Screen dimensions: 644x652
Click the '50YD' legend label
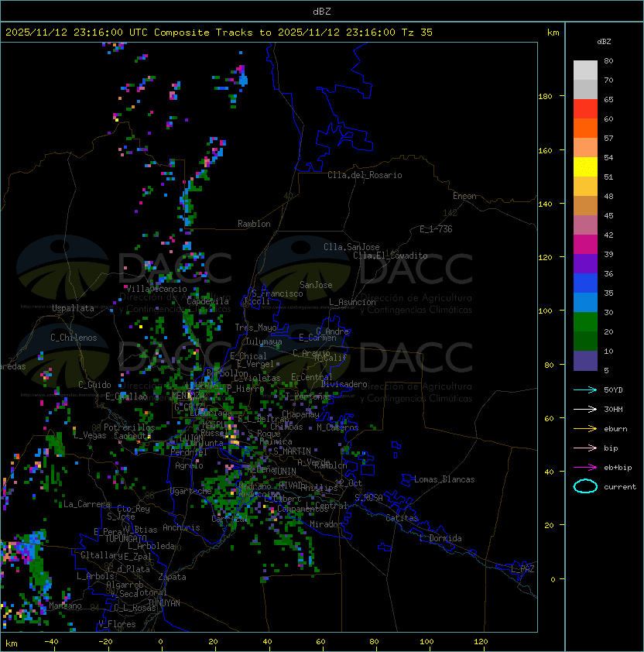[x=613, y=390]
